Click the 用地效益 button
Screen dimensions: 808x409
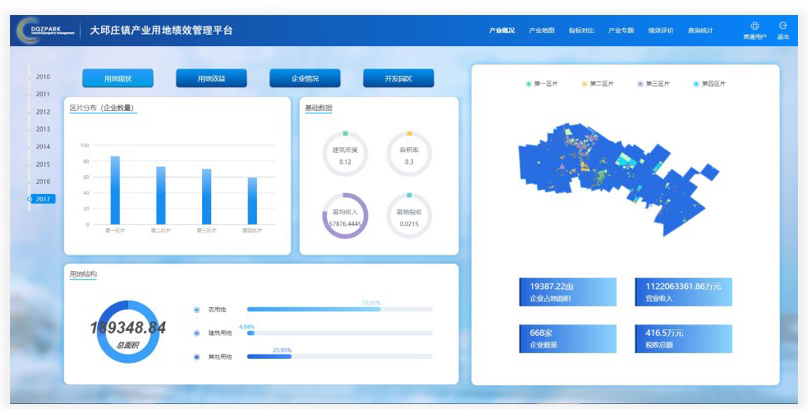coord(211,78)
